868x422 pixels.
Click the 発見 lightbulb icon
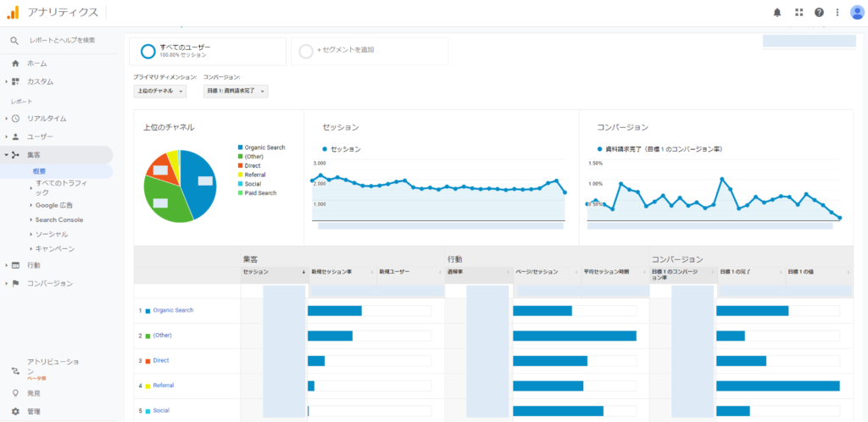pos(15,393)
